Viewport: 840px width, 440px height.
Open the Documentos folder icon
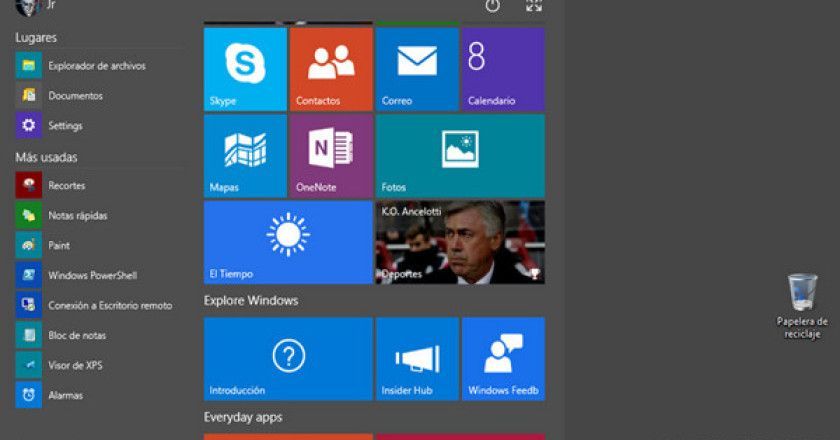(28, 95)
